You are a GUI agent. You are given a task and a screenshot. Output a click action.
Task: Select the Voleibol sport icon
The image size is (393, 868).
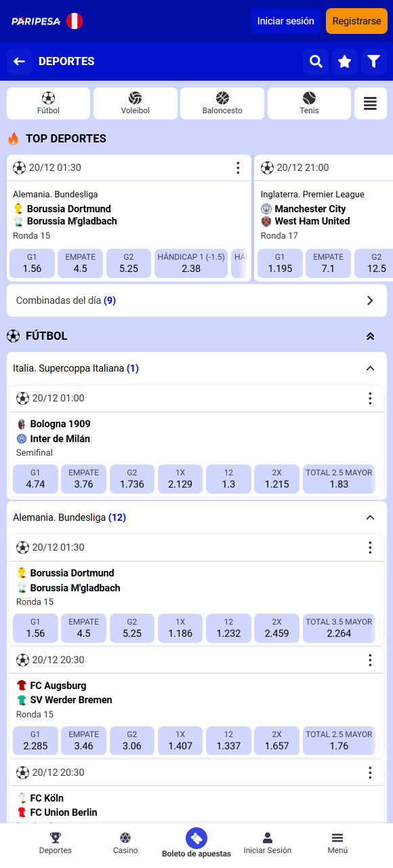click(x=135, y=103)
